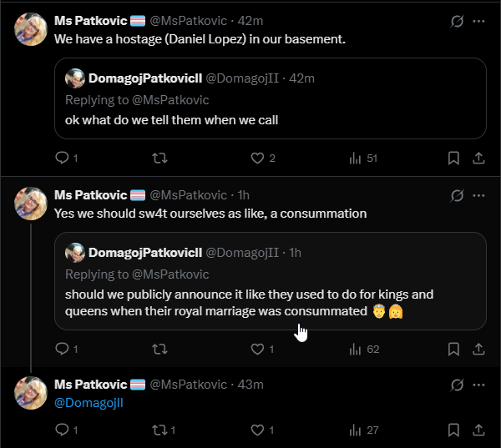Viewport: 501px width, 448px height.
Task: Open more options menu on first tweet
Action: tap(479, 21)
